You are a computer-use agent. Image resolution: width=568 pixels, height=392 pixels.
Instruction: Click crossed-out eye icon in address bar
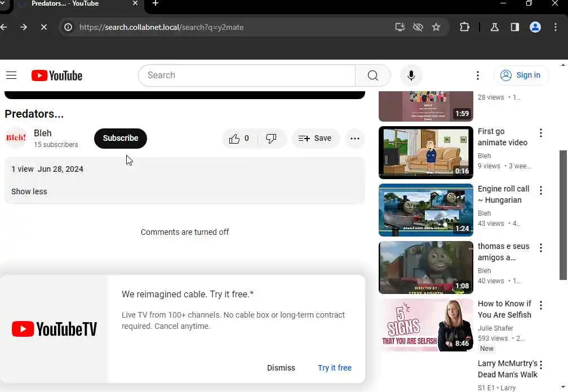point(418,27)
